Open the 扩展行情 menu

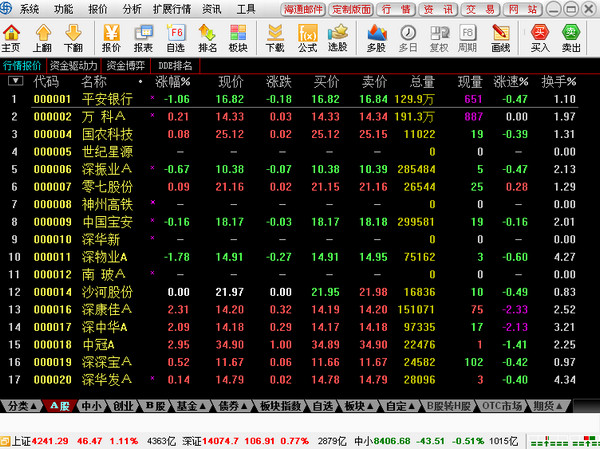[x=172, y=9]
